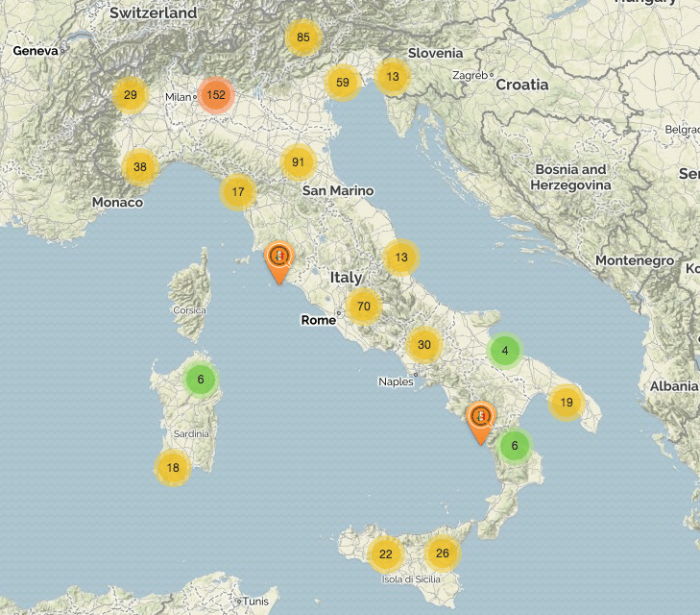This screenshot has height=615, width=700.
Task: Click the Milan city label
Action: (179, 97)
